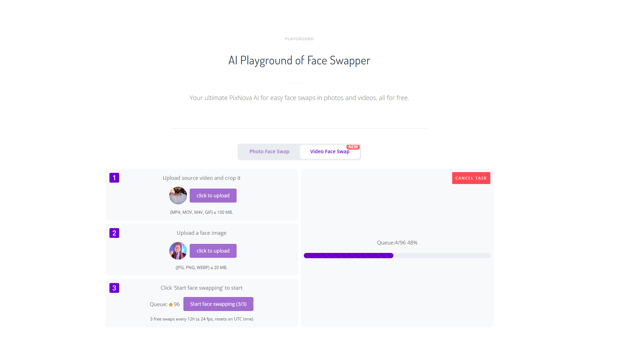Click the purple queue progress bar
Screen dimensions: 644x339
pyautogui.click(x=349, y=256)
